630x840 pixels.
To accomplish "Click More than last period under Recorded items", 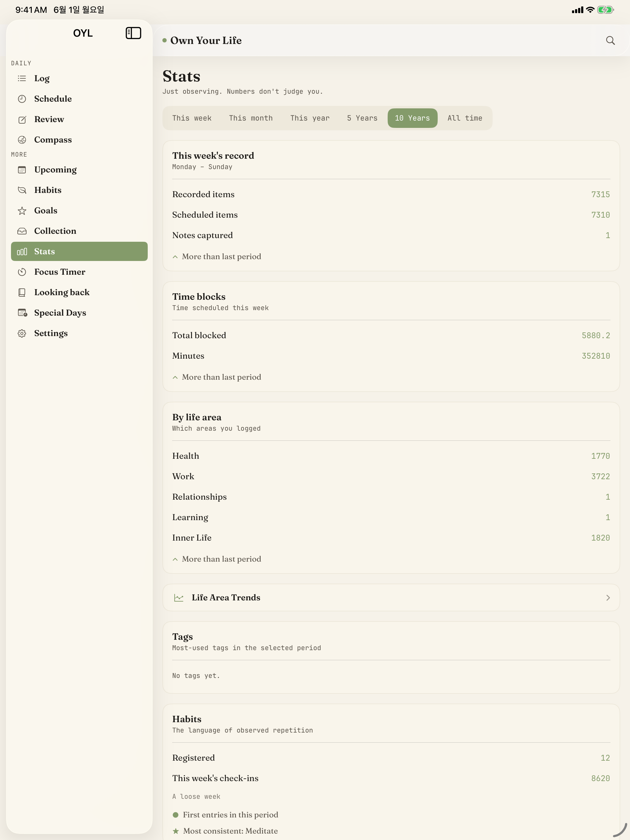I will pos(217,257).
